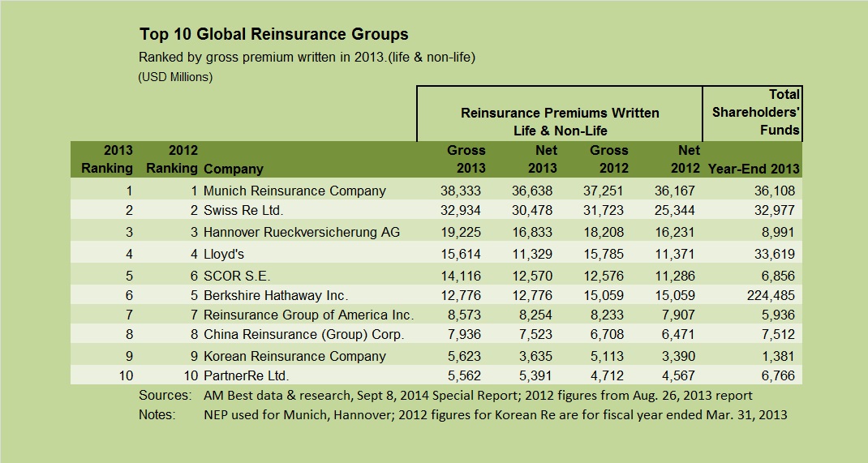The height and width of the screenshot is (463, 868).
Task: Select the 'Company' column header
Action: point(234,169)
